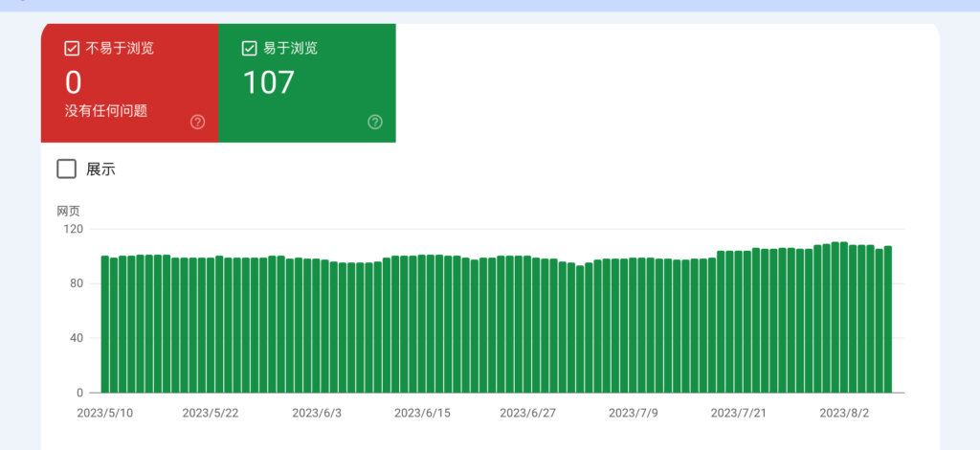Click the 2023/6/3 date label

pyautogui.click(x=317, y=413)
